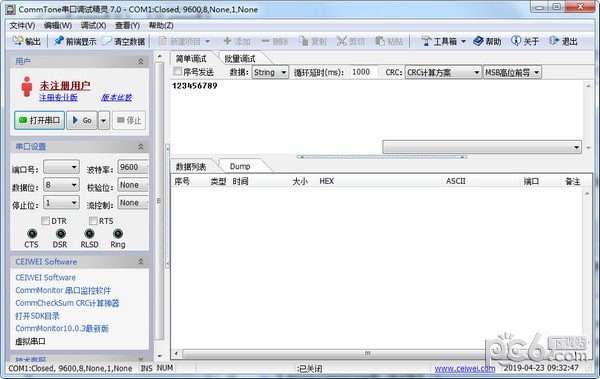Collapse the 用户 panel
The width and height of the screenshot is (600, 379).
pos(141,61)
